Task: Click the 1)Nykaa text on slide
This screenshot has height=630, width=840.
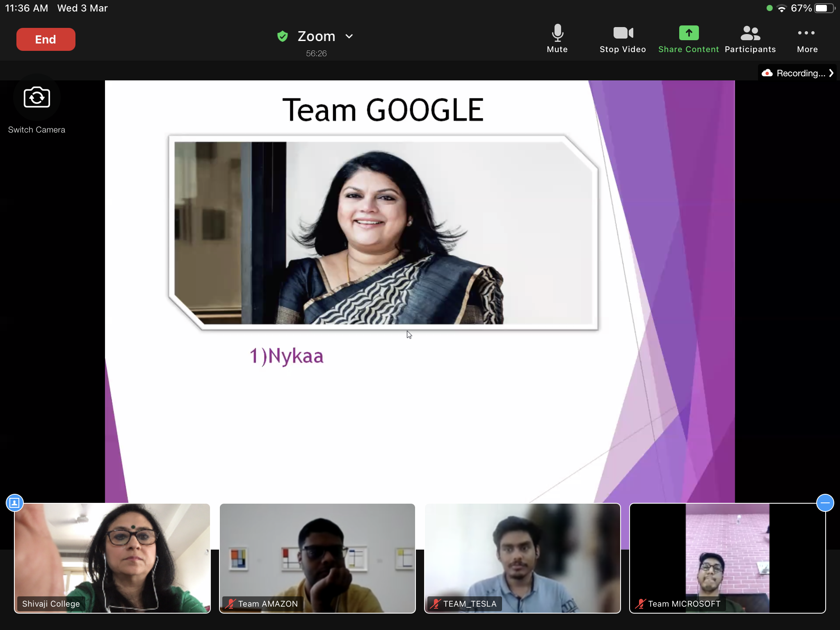Action: [287, 356]
